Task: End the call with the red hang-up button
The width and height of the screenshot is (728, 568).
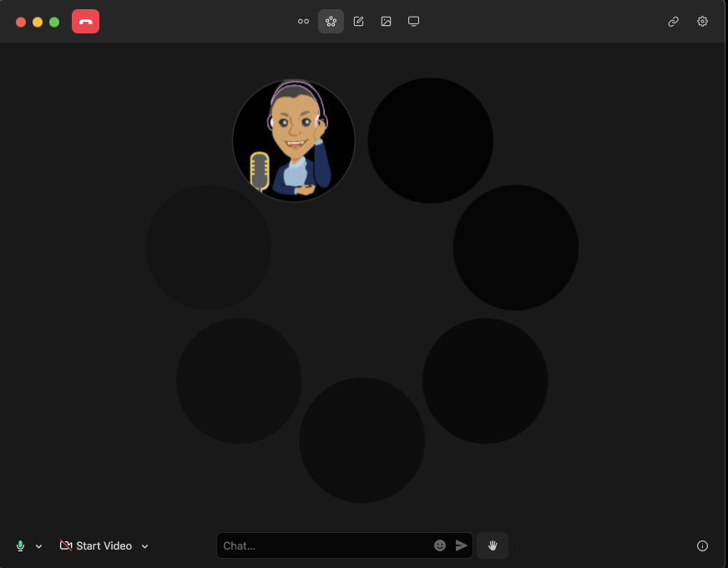Action: (85, 22)
